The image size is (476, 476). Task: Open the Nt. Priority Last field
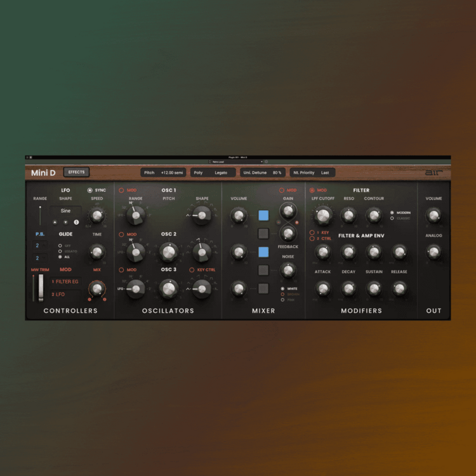coord(313,173)
